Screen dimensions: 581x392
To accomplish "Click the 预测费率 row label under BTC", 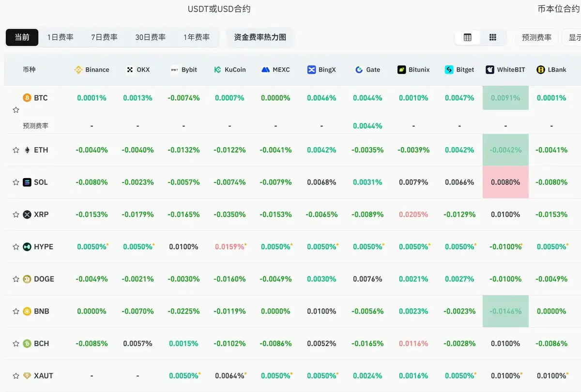I will [36, 126].
